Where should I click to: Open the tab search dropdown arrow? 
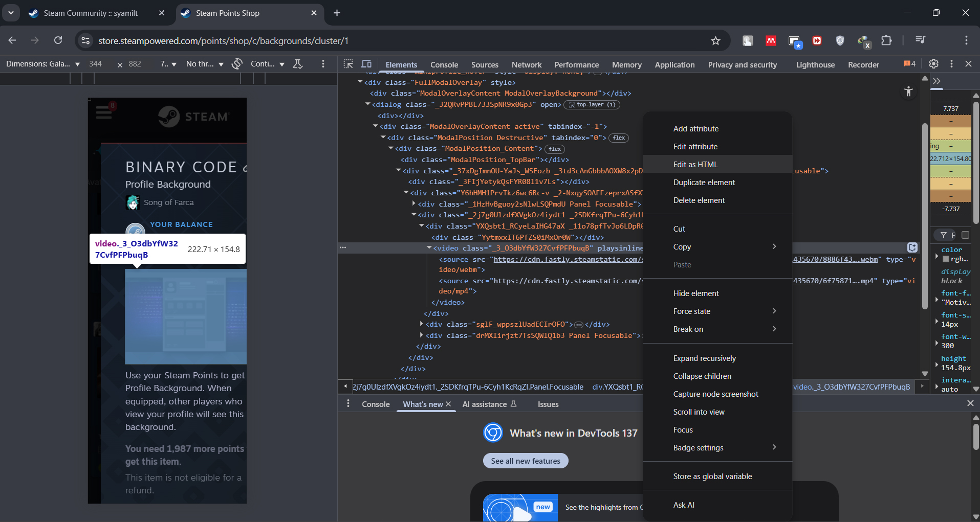(11, 13)
